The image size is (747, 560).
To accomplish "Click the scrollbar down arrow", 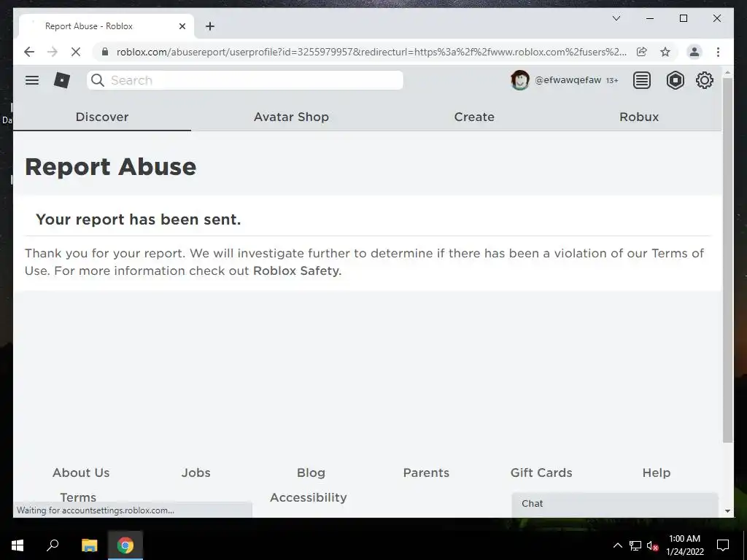I will point(727,511).
